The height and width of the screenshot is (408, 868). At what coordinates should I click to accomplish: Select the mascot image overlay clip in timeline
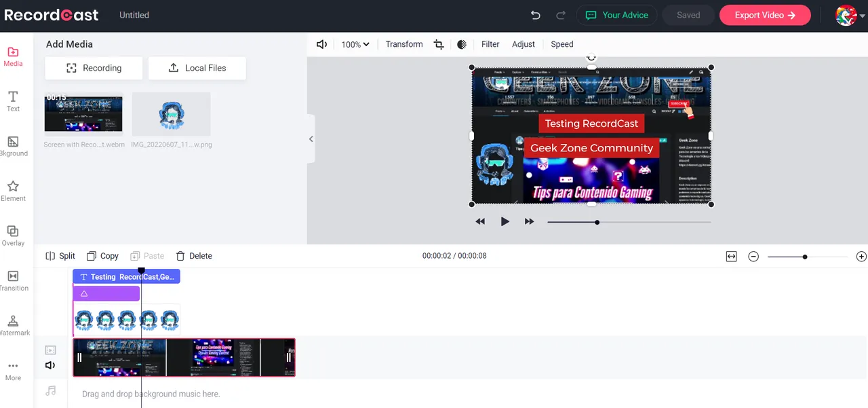pos(126,320)
